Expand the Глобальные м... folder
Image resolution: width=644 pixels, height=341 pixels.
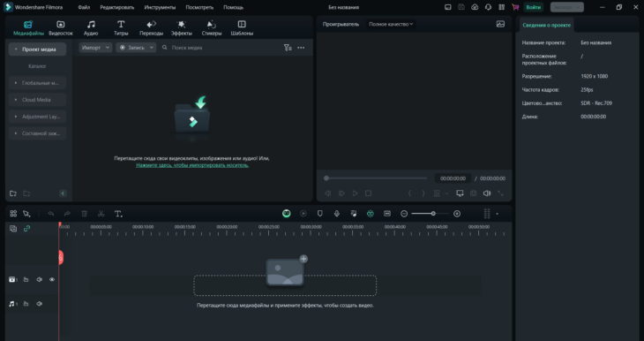(16, 83)
